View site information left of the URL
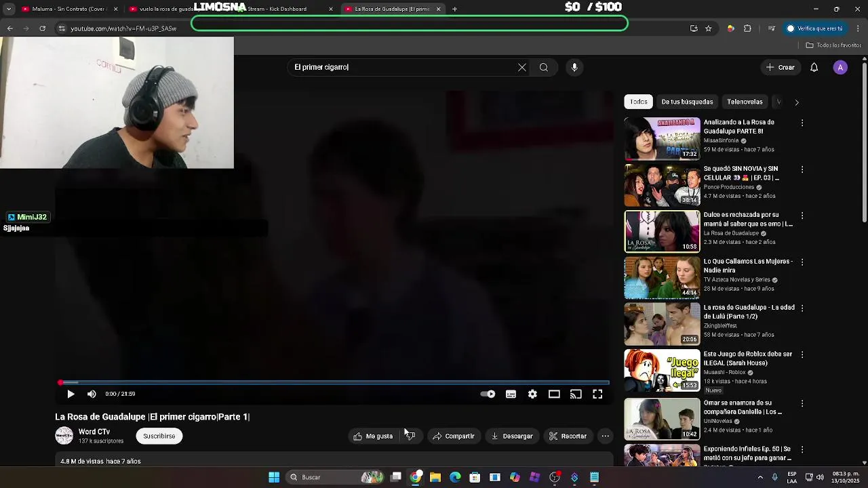Image resolution: width=868 pixels, height=488 pixels. tap(62, 28)
